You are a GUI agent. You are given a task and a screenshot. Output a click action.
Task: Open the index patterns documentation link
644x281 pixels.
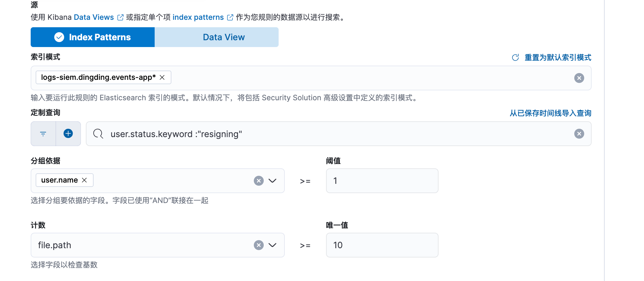click(198, 17)
